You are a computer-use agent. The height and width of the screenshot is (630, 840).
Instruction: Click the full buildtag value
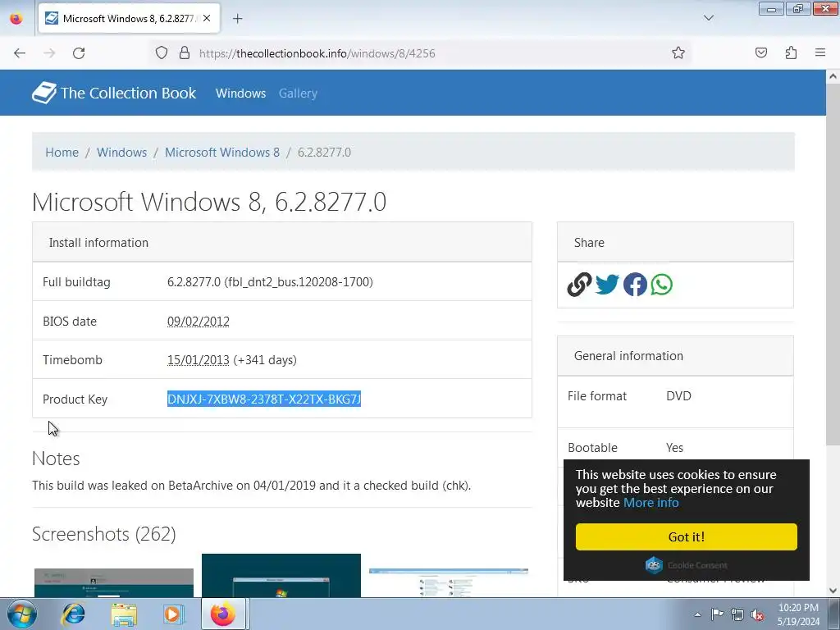pyautogui.click(x=270, y=282)
